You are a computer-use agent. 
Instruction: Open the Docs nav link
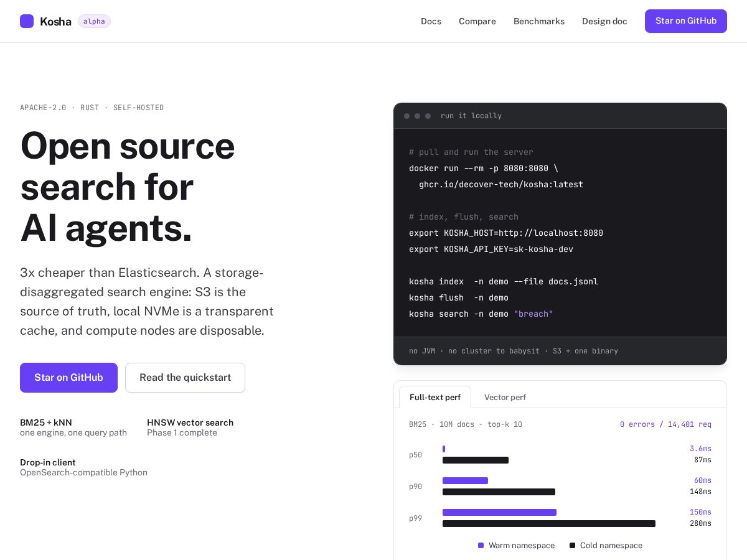click(431, 21)
